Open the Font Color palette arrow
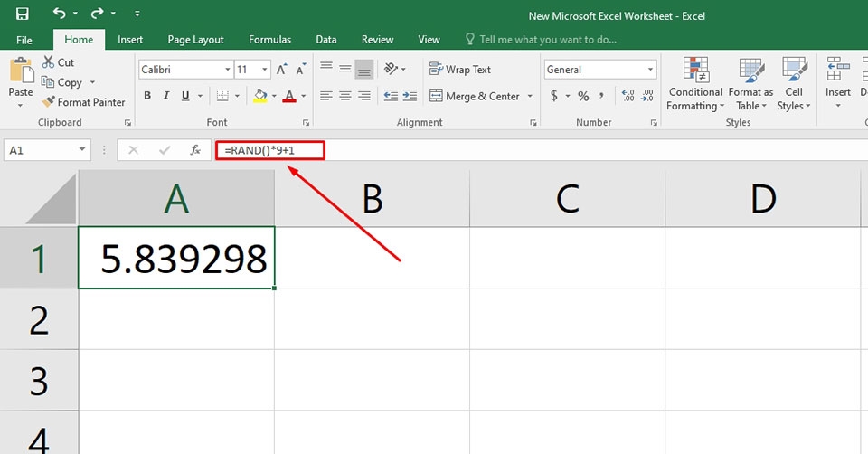868x454 pixels. [x=304, y=97]
